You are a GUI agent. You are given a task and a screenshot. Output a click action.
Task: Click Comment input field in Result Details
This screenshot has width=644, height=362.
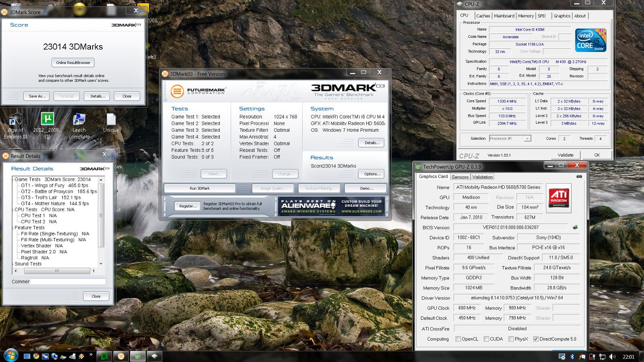(68, 281)
